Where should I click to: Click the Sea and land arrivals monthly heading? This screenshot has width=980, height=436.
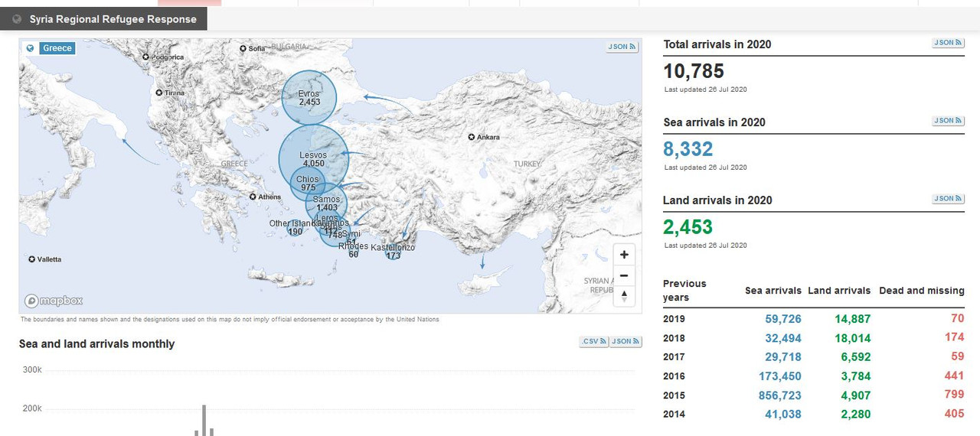point(97,344)
